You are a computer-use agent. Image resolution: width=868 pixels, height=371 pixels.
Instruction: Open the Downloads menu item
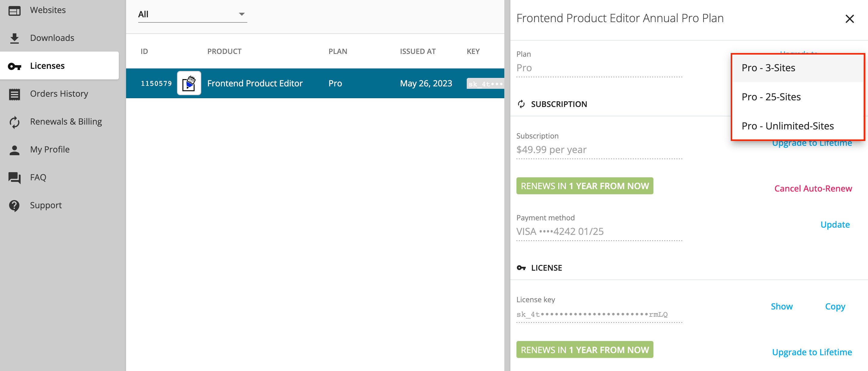tap(52, 38)
